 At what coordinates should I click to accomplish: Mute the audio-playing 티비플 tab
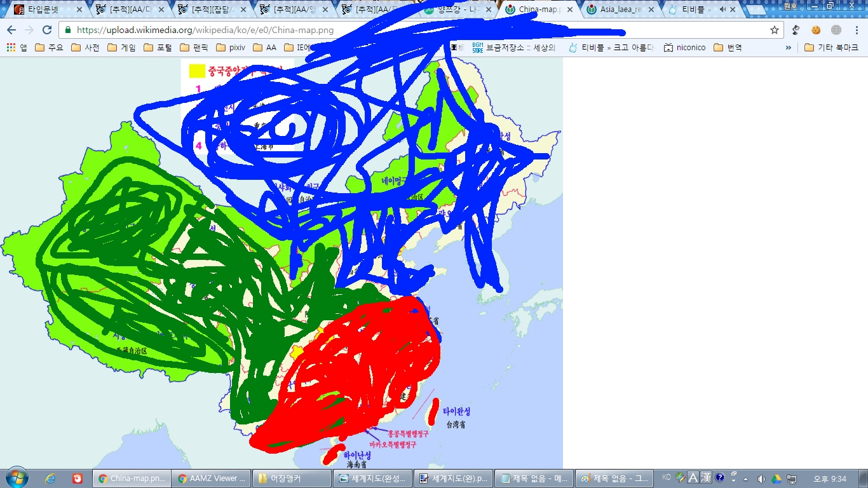pyautogui.click(x=722, y=10)
